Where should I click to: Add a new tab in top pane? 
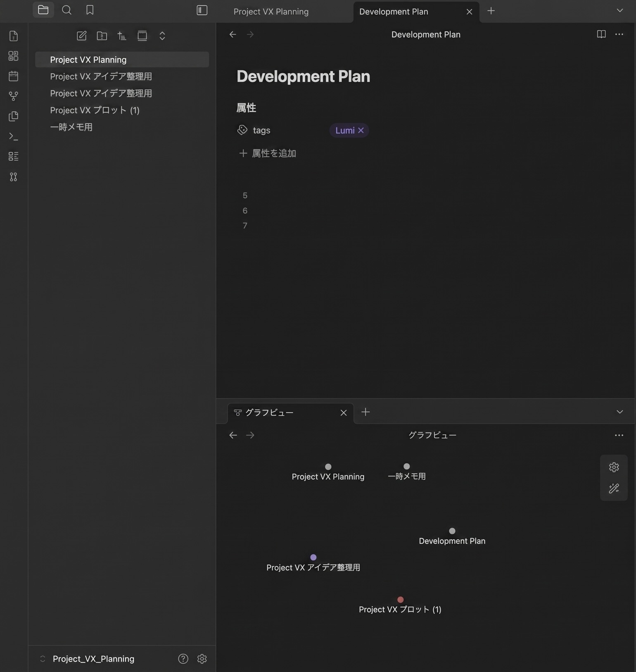coord(491,11)
